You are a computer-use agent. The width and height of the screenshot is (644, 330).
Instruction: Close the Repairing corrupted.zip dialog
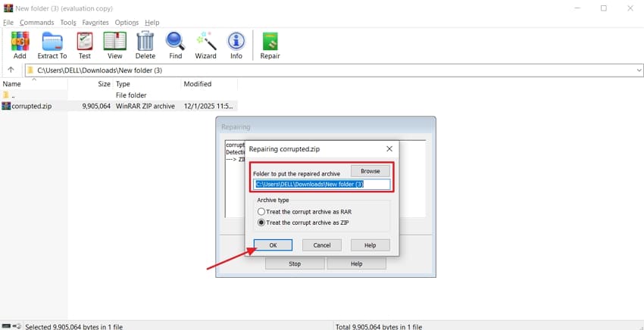(389, 149)
